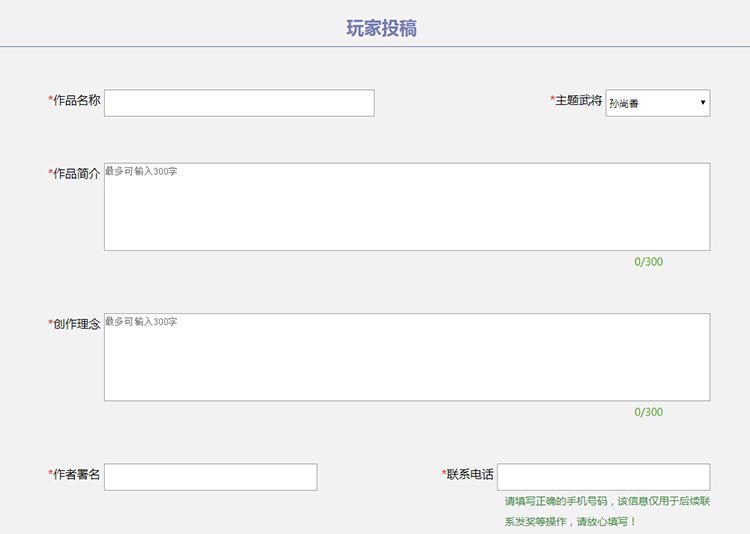The width and height of the screenshot is (750, 534).
Task: Click the 作品名称 input field
Action: [x=239, y=103]
